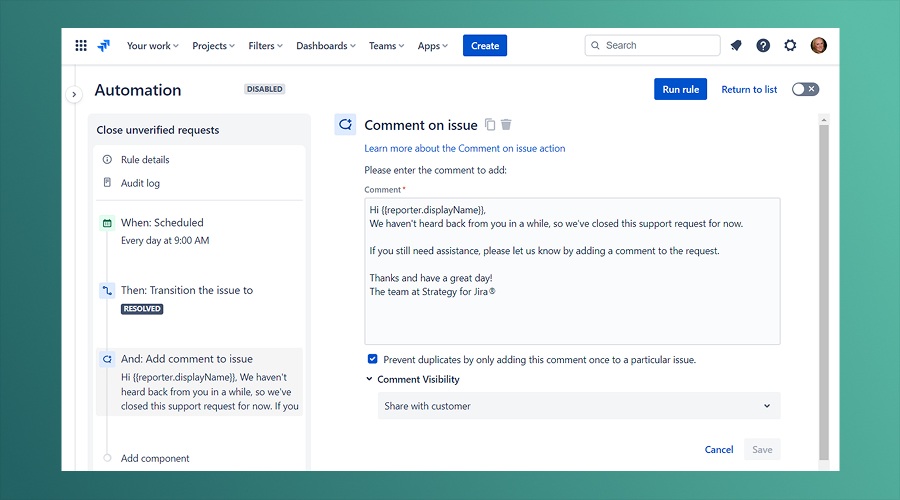Click into the Comment text area
Screen dimensions: 900x500
tap(572, 271)
